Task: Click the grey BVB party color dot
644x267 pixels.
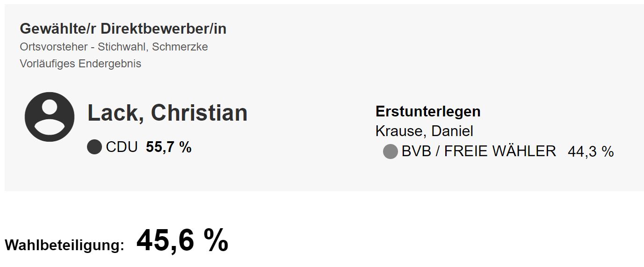Action: 390,152
